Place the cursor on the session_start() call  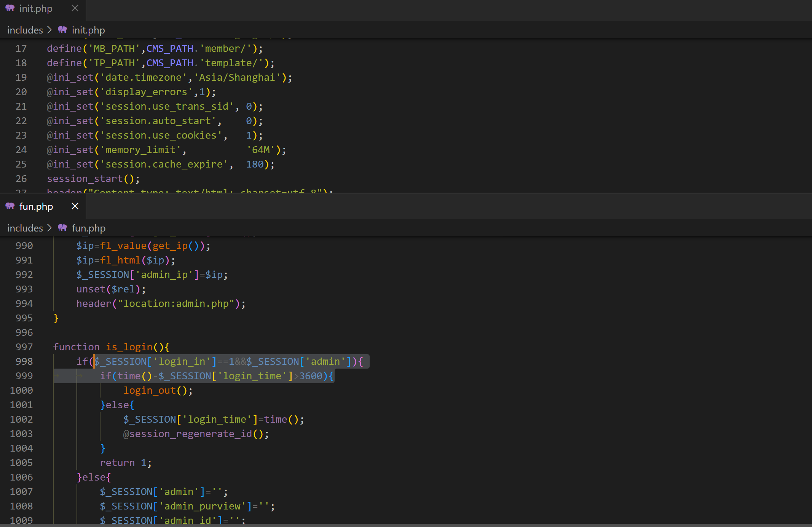coord(85,179)
